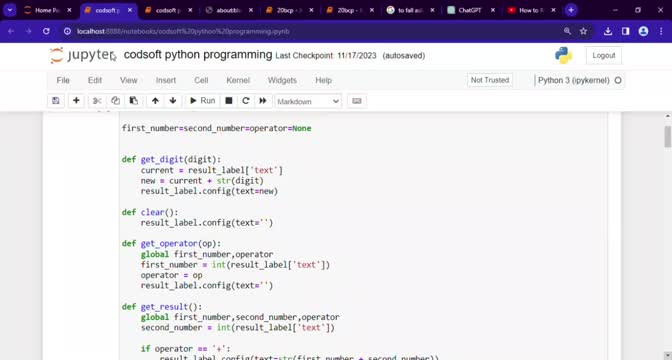Switch to the ChatGPT browser tab

coord(470,10)
